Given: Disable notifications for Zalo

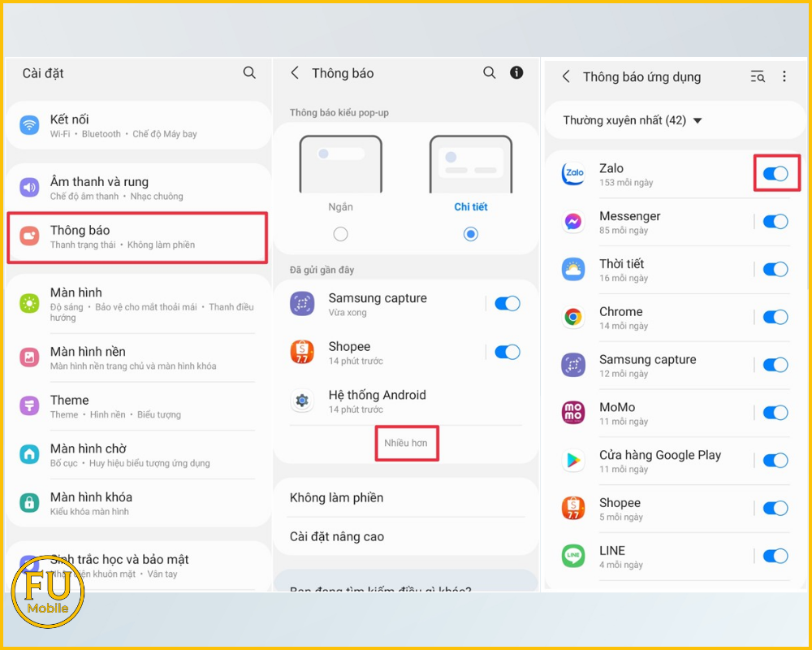Looking at the screenshot, I should point(775,173).
